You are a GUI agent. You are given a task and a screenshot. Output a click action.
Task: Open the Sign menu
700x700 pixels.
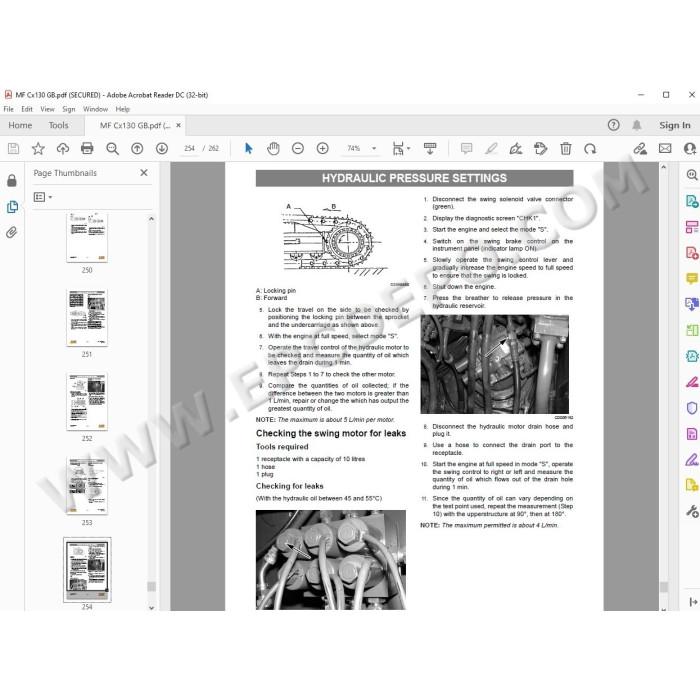(69, 109)
